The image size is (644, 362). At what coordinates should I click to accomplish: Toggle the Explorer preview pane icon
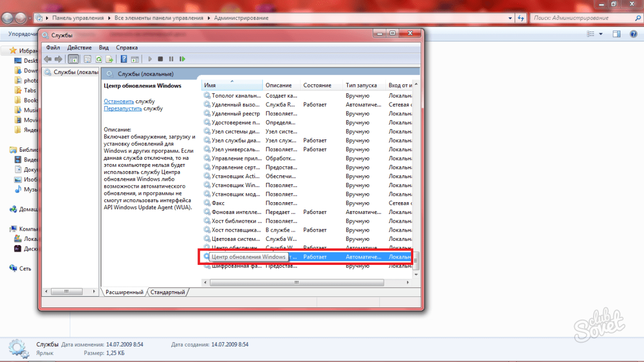click(x=617, y=34)
